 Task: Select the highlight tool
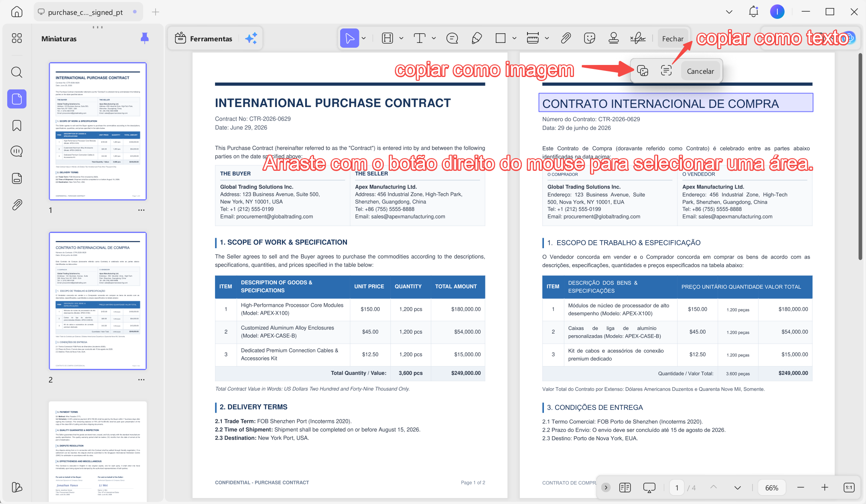[387, 38]
